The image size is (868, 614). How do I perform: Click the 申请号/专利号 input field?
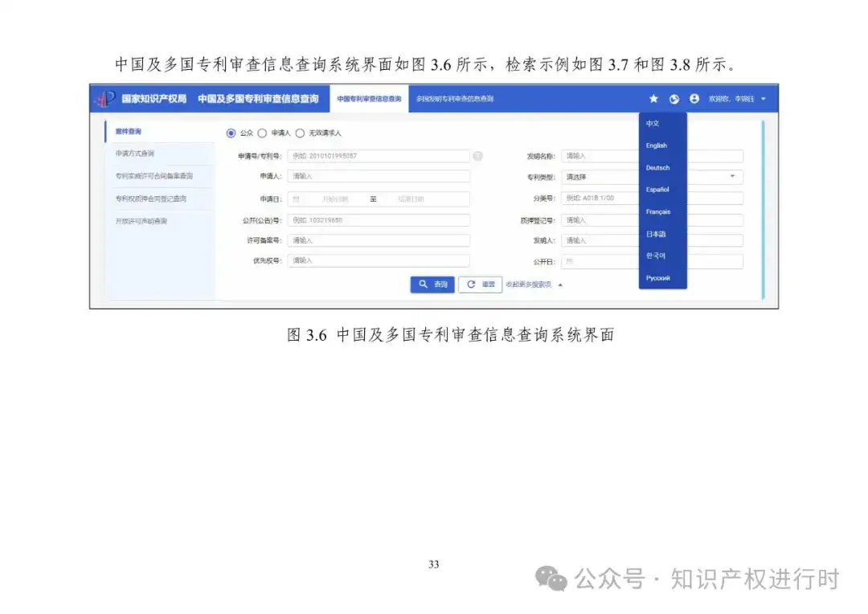[379, 156]
